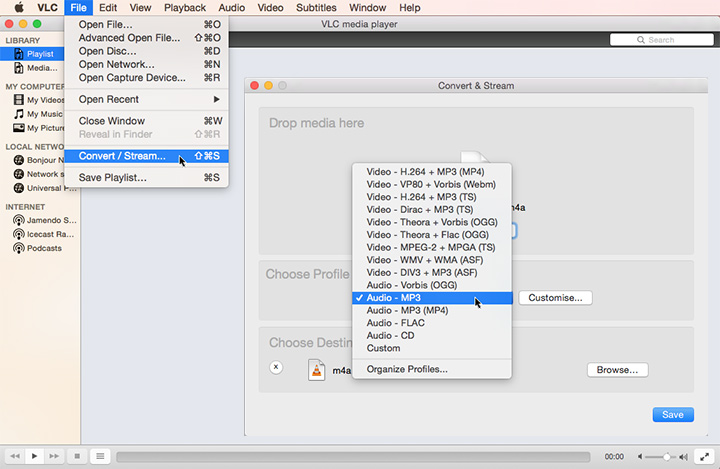Select Video - Theora + Flac (OGG) profile

(x=432, y=235)
